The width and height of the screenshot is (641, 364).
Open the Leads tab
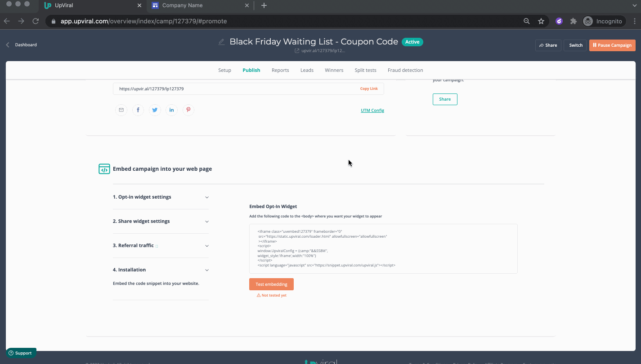click(307, 70)
